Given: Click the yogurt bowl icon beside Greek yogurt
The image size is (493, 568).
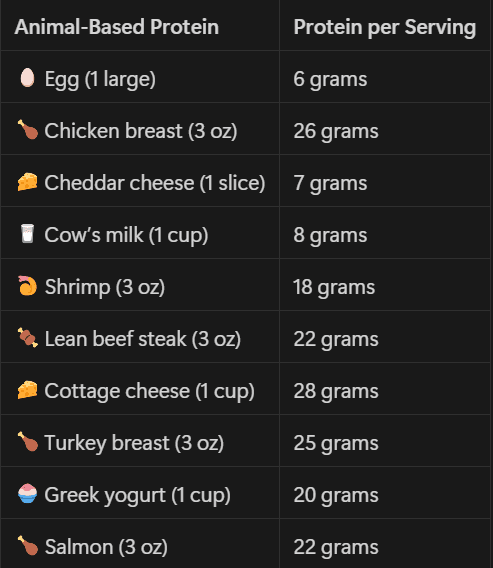Looking at the screenshot, I should 28,494.
